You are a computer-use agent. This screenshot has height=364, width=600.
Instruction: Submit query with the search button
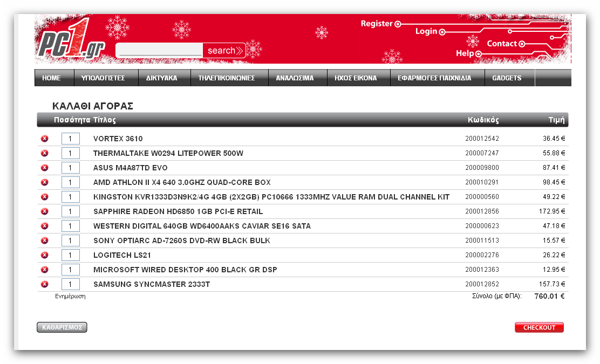pos(224,51)
